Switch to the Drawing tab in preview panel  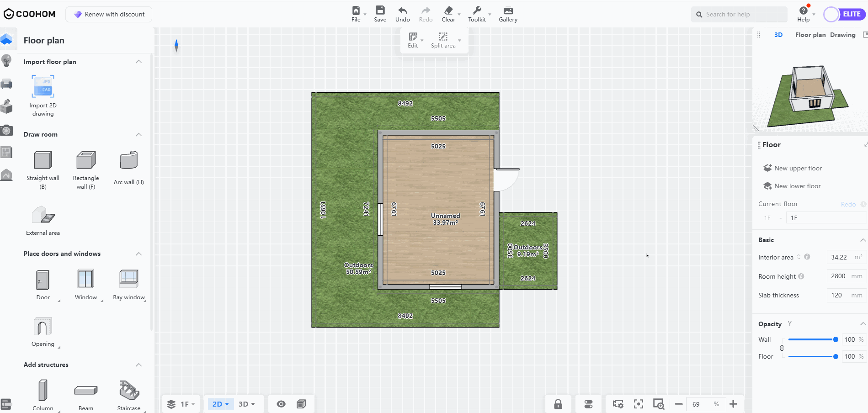coord(842,35)
